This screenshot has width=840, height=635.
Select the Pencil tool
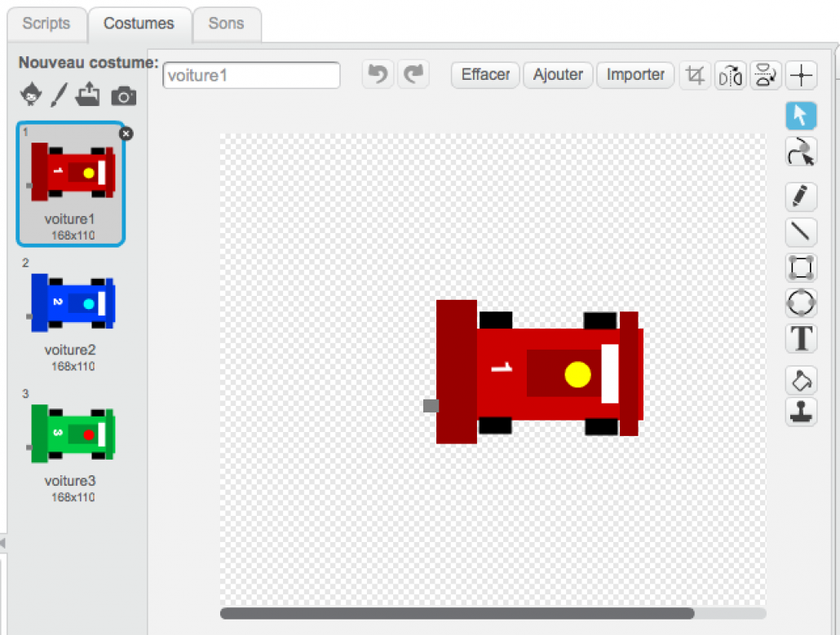[801, 196]
